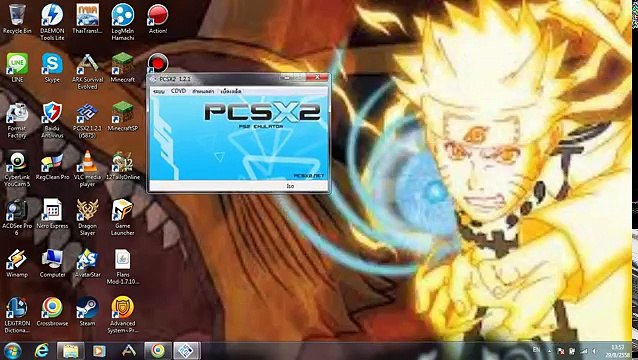Image resolution: width=638 pixels, height=360 pixels.
Task: Select the Steam desktop shortcut
Action: click(87, 312)
